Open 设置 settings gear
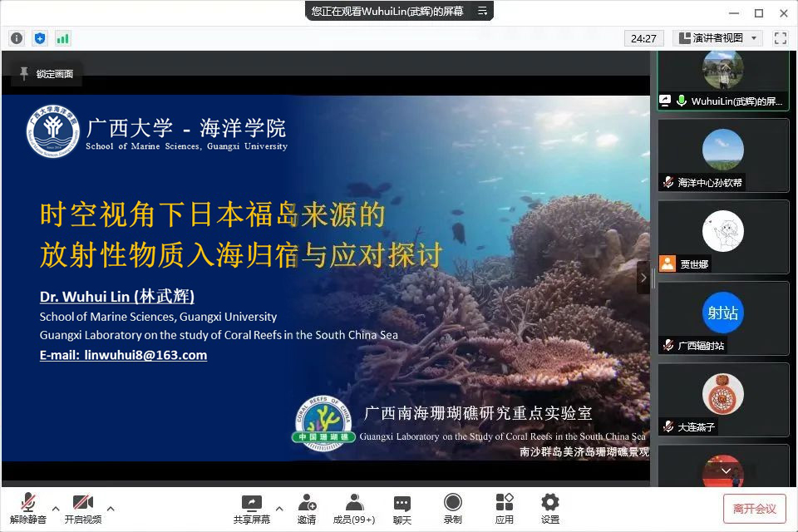The image size is (798, 532). point(549,508)
